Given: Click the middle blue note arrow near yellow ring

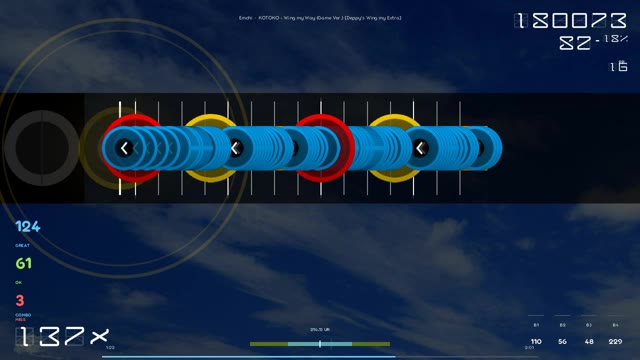Looking at the screenshot, I should [x=236, y=148].
